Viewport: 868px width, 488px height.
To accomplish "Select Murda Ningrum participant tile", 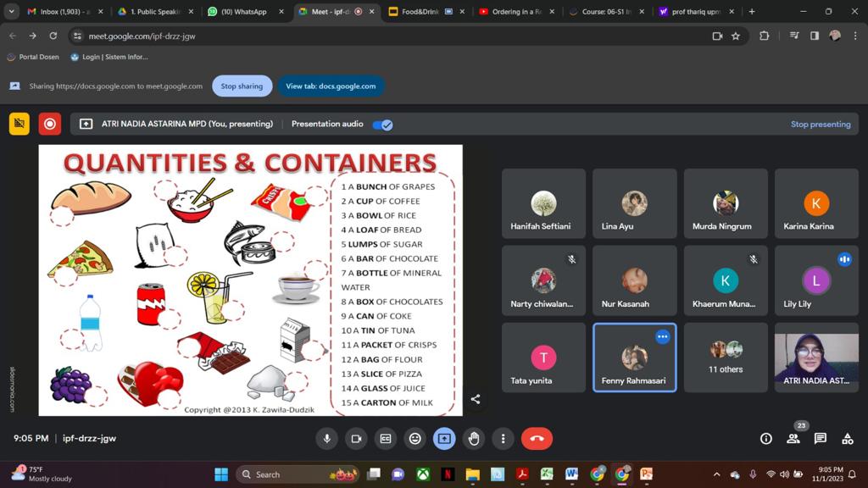I will [726, 203].
